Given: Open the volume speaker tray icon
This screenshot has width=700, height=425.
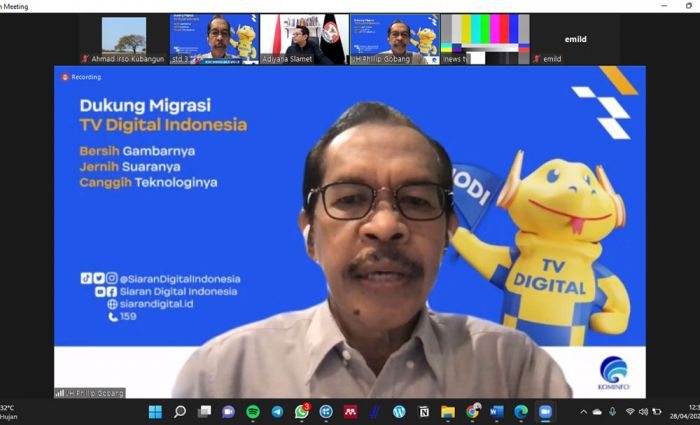Looking at the screenshot, I should coord(643,412).
